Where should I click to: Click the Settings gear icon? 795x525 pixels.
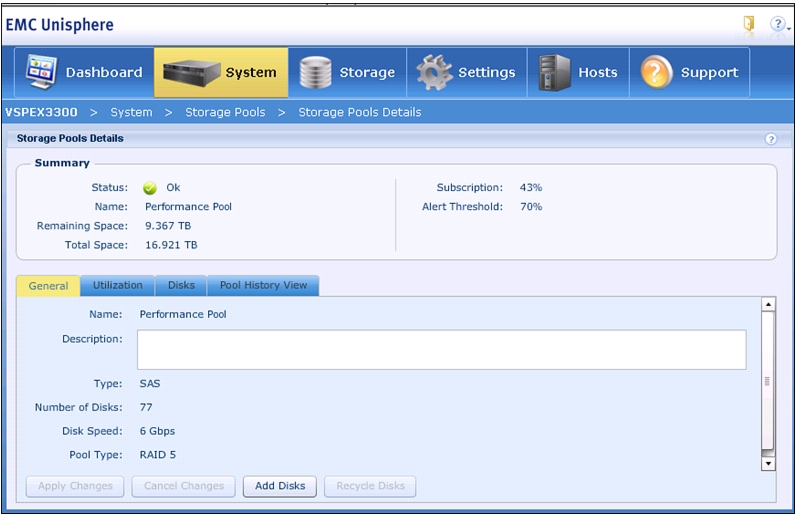click(434, 73)
